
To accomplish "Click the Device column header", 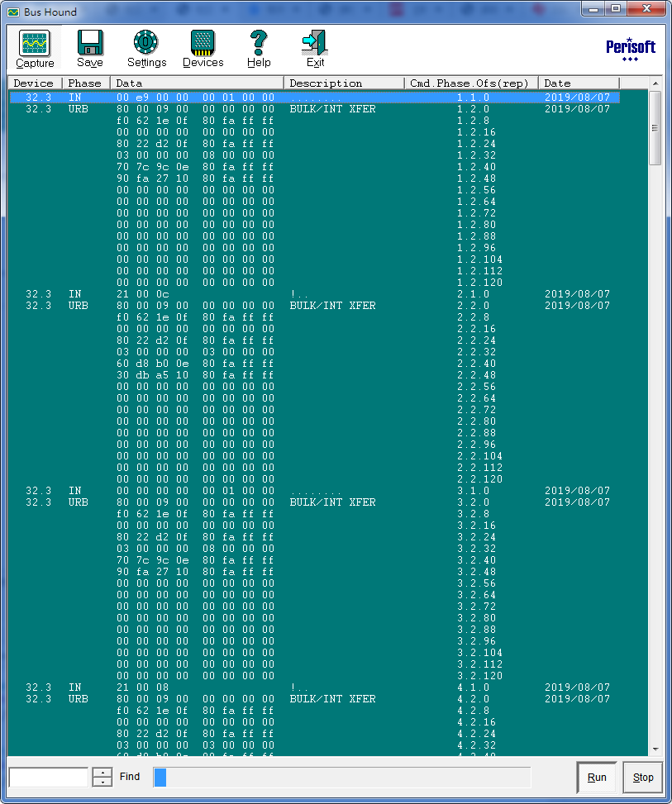I will (35, 83).
